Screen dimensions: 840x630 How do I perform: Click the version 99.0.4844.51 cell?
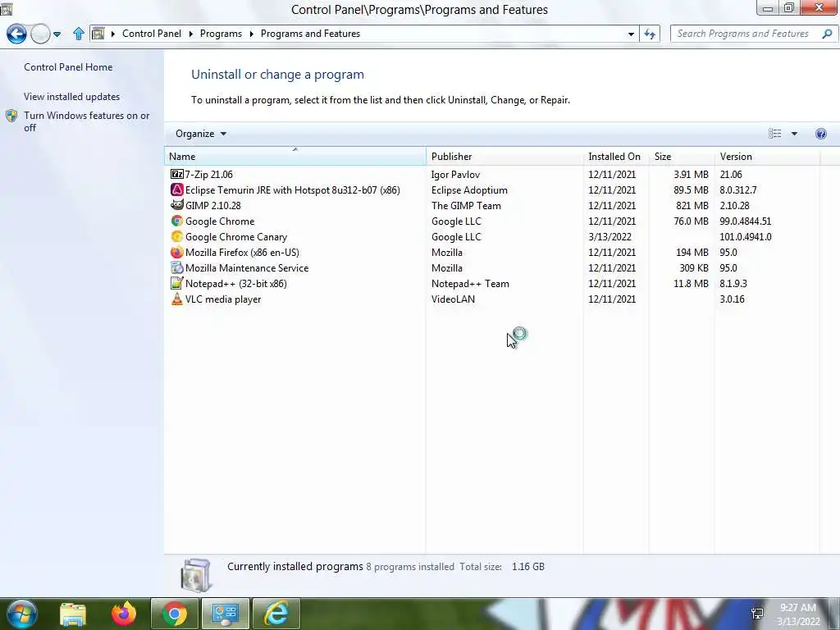tap(745, 221)
